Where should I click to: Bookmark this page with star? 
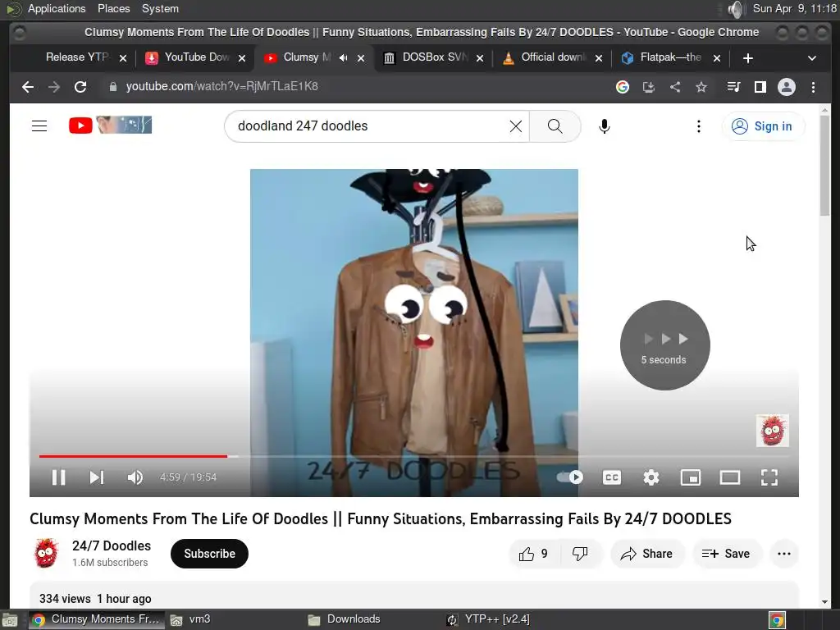pyautogui.click(x=701, y=87)
